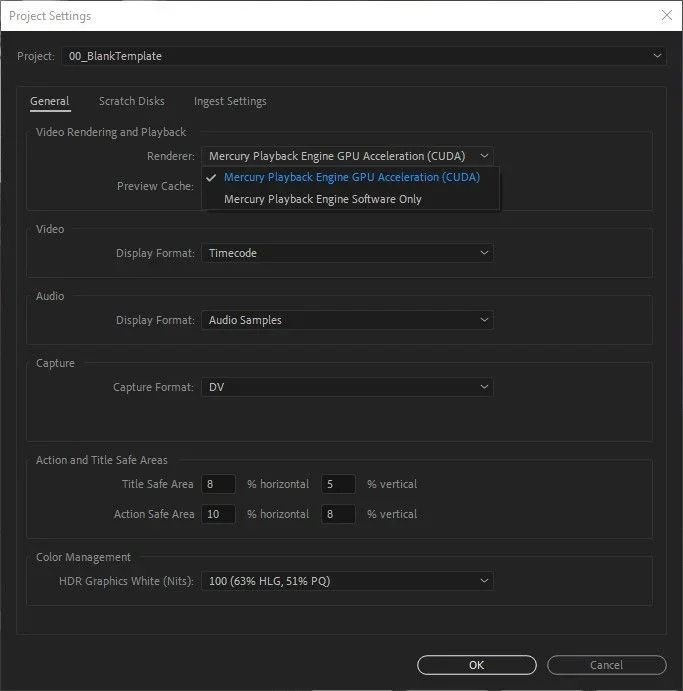Collapse the Renderer dropdown
683x691 pixels.
tap(347, 156)
